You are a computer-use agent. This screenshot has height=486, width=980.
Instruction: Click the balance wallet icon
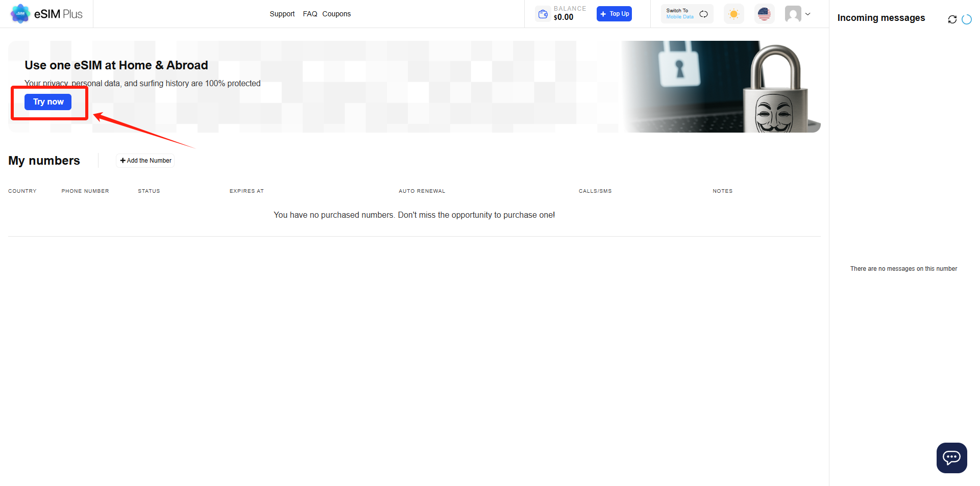coord(543,14)
